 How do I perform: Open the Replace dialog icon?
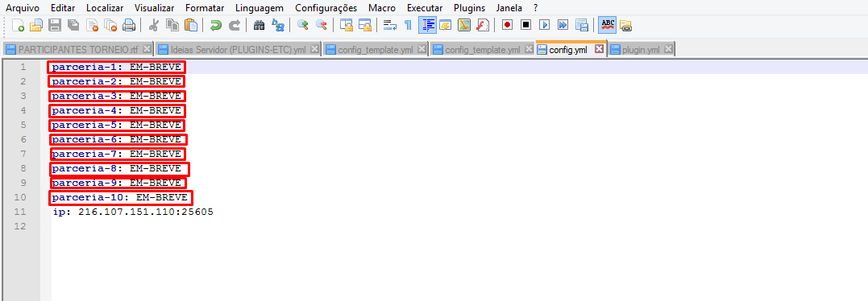point(277,25)
